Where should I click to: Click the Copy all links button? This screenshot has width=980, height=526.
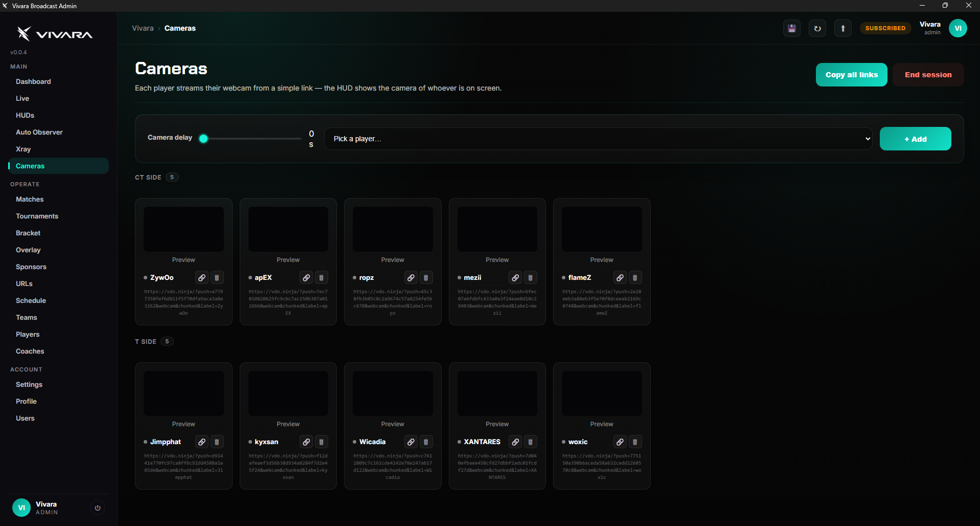point(852,75)
